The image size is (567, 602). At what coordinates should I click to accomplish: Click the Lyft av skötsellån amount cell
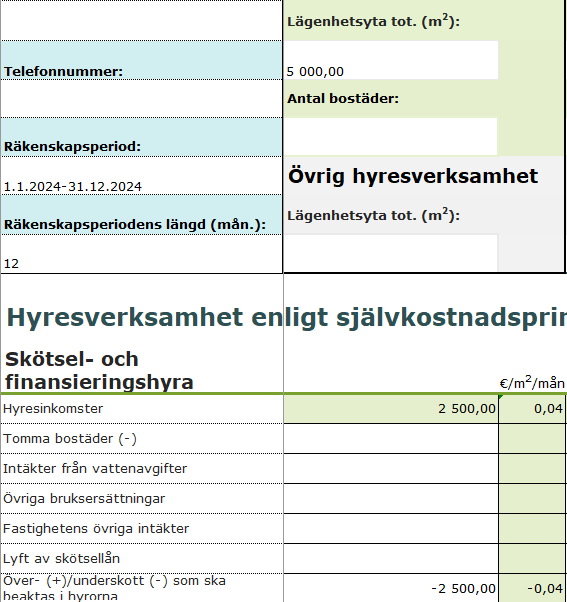tap(391, 558)
